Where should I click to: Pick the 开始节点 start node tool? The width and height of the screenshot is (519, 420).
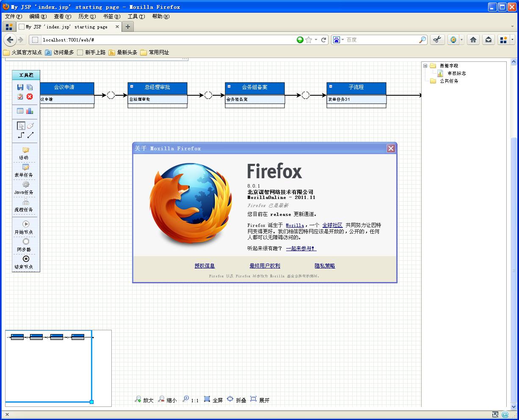tap(24, 227)
